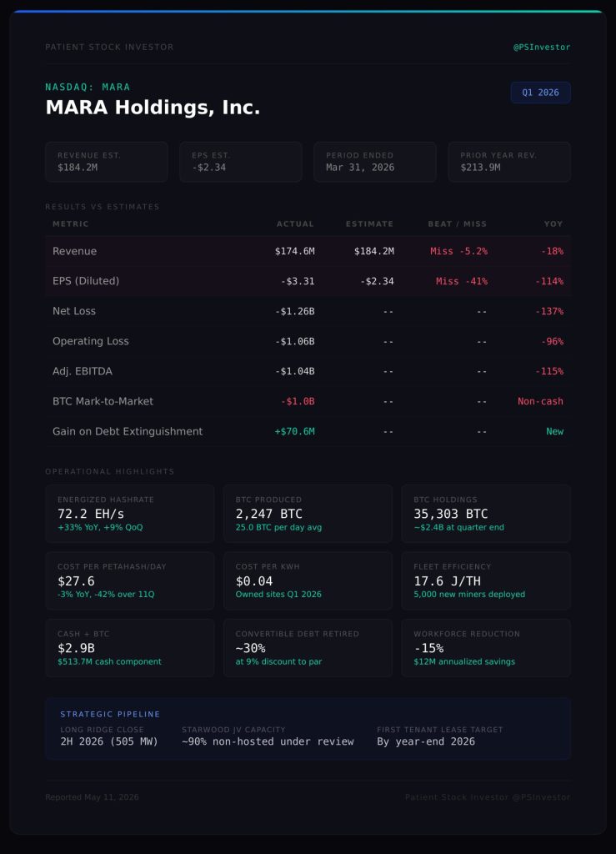Click the EPS (Diluted) row label
The width and height of the screenshot is (616, 854).
(x=86, y=281)
